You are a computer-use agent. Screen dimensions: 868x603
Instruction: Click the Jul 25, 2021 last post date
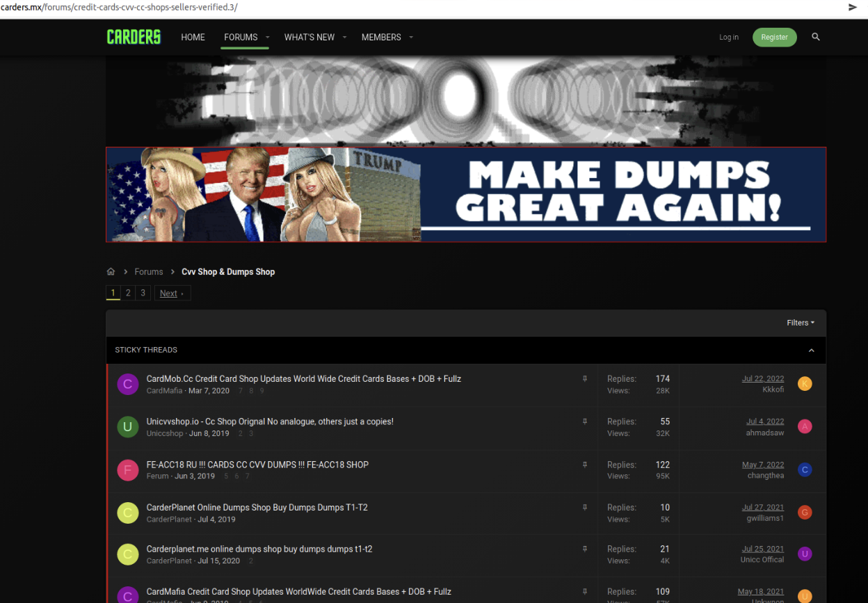click(x=763, y=549)
